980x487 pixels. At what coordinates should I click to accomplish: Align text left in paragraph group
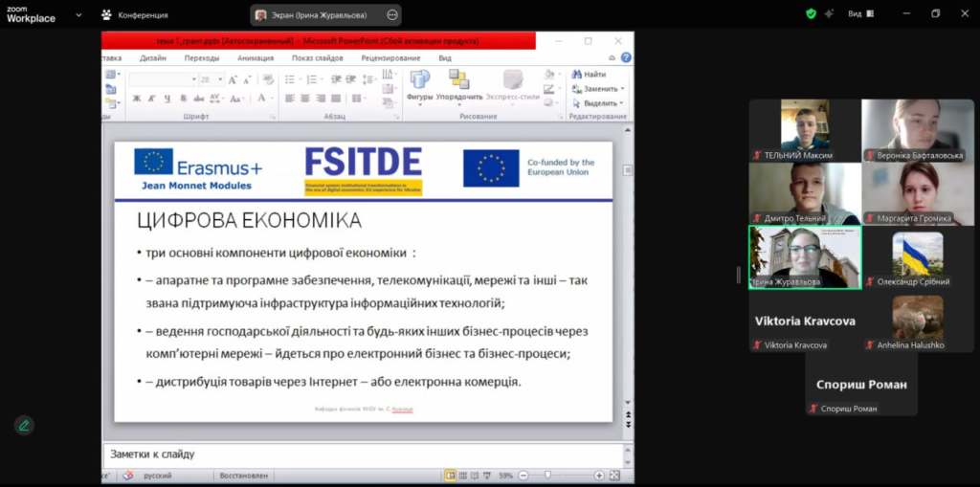[x=289, y=99]
